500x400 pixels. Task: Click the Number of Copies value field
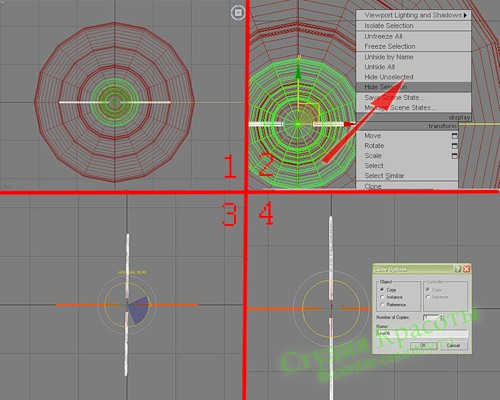[x=431, y=318]
